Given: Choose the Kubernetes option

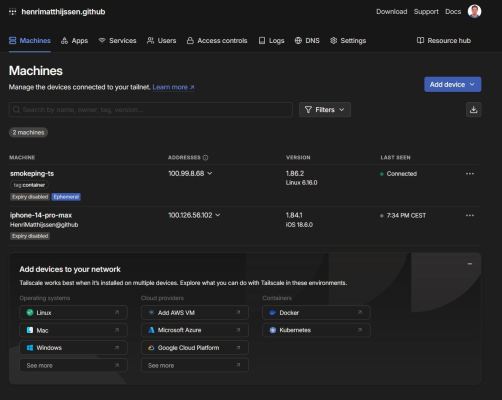Looking at the screenshot, I should [316, 330].
